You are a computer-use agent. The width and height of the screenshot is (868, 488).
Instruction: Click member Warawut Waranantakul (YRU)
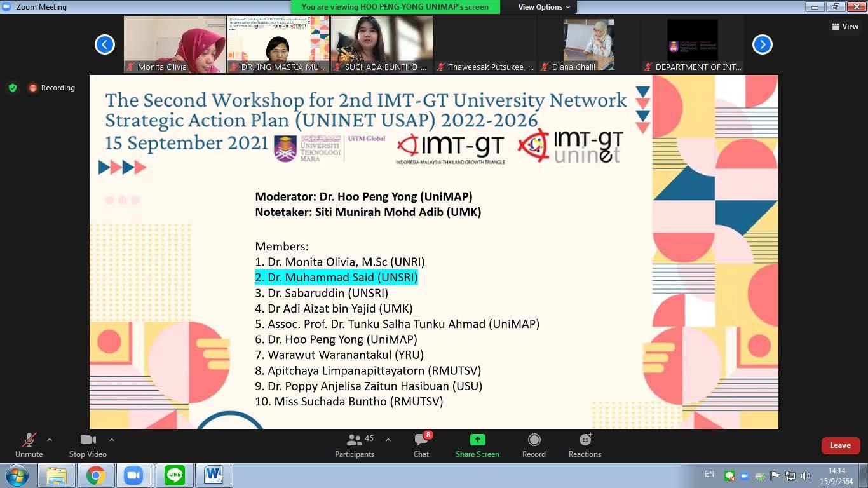(339, 355)
